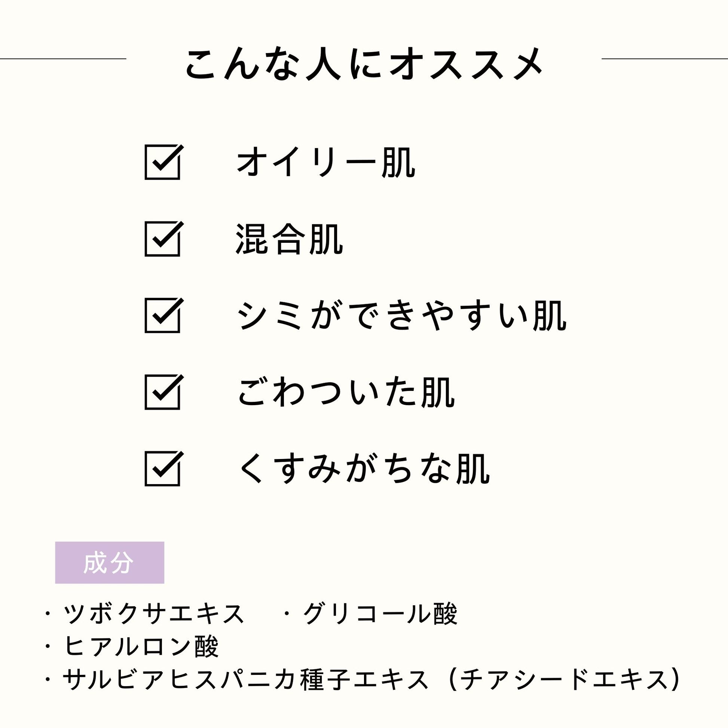The width and height of the screenshot is (728, 728).
Task: Toggle the シミができやすい肌 checkbox
Action: [x=162, y=315]
